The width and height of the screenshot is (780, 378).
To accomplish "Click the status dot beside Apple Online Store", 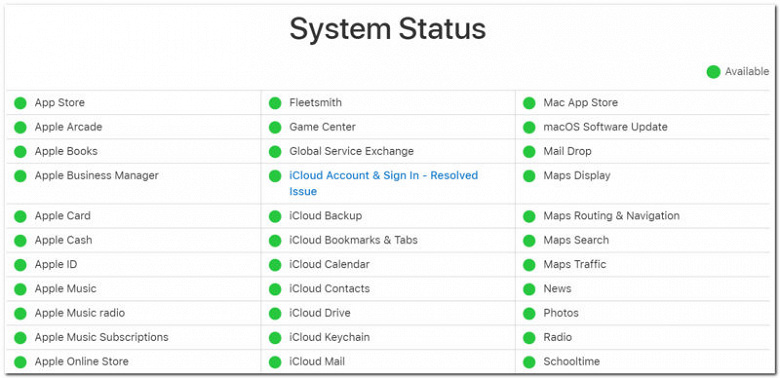I will [x=20, y=362].
